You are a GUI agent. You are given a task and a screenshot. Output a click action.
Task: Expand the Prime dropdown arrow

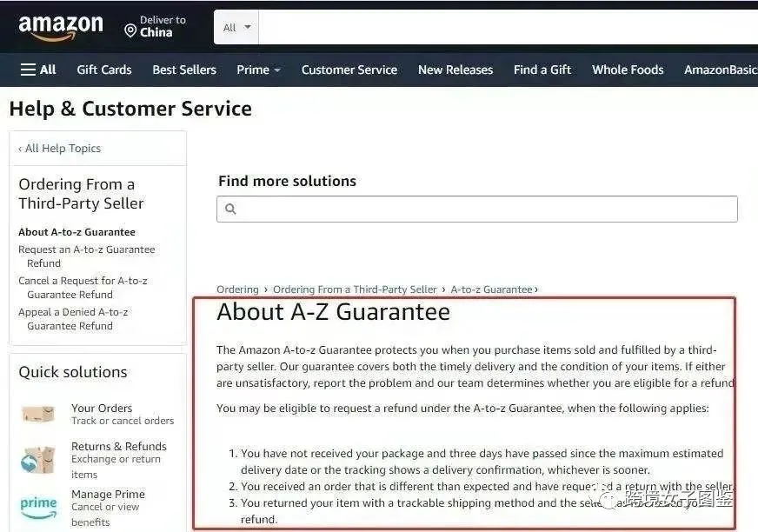tap(277, 70)
